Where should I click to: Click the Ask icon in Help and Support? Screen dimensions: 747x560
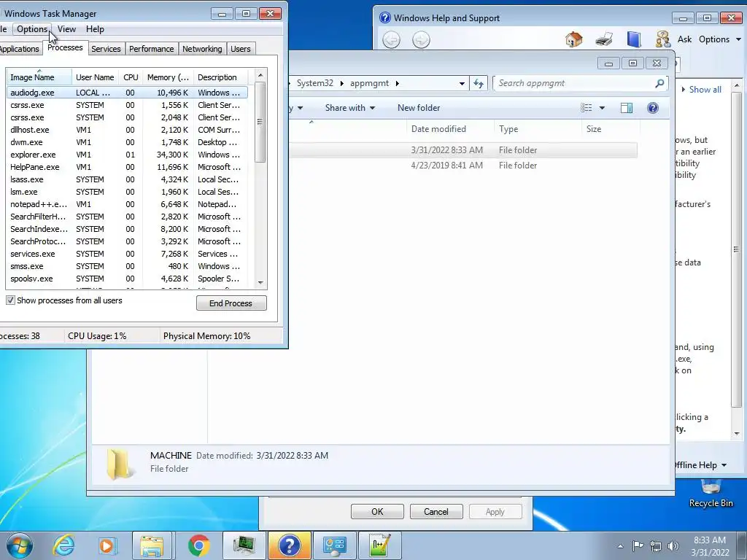[x=662, y=39]
